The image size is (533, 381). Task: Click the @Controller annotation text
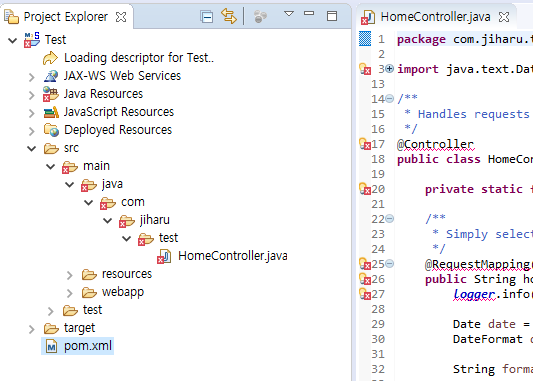pos(435,144)
